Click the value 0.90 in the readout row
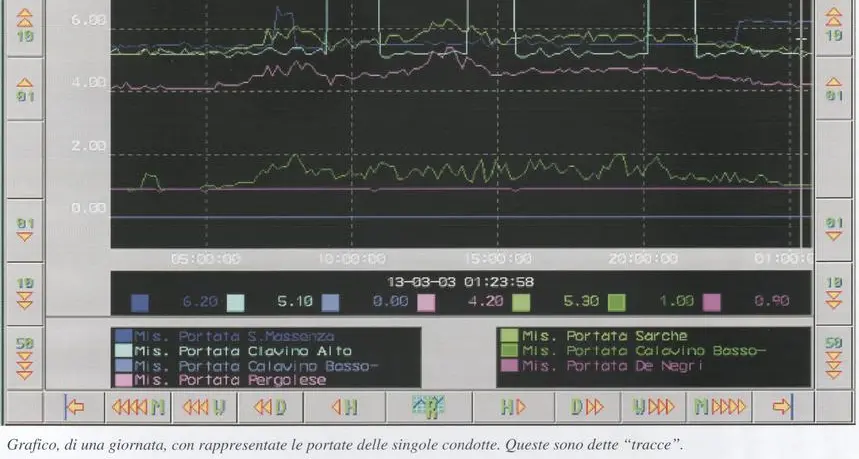859x459 pixels. (x=771, y=301)
